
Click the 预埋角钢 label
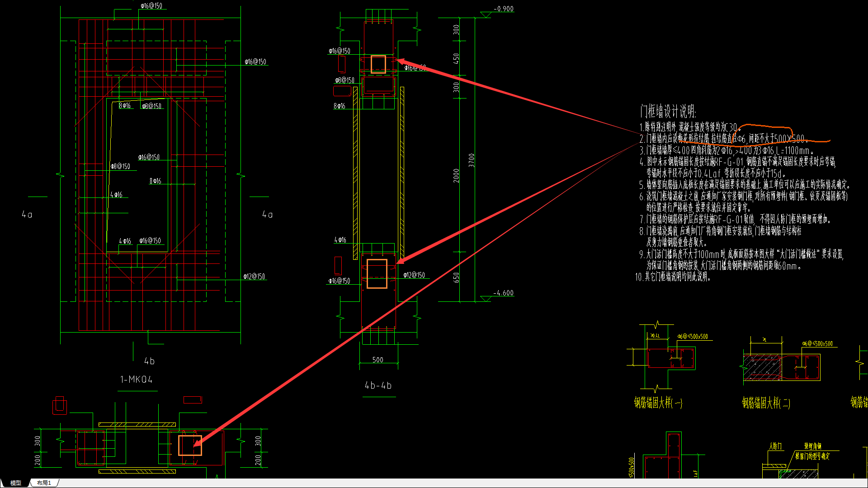coord(813,446)
